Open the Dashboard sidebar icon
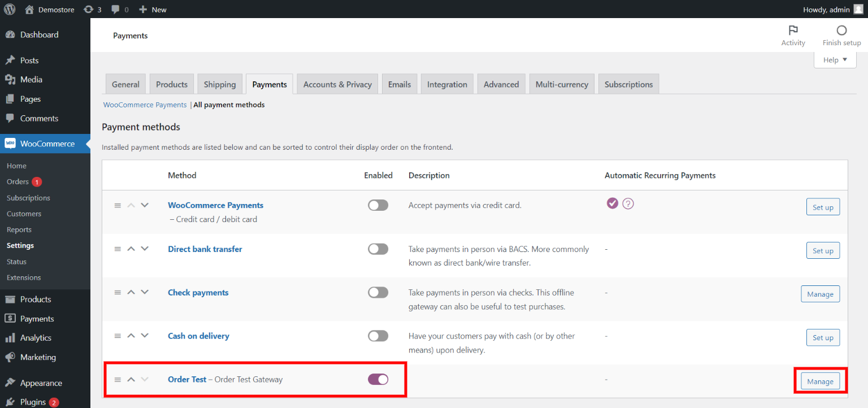Screen dimensions: 868x408 [10, 35]
